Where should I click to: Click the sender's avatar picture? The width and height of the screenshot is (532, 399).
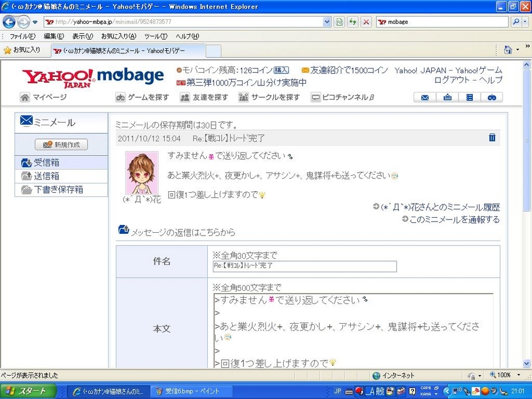click(142, 173)
